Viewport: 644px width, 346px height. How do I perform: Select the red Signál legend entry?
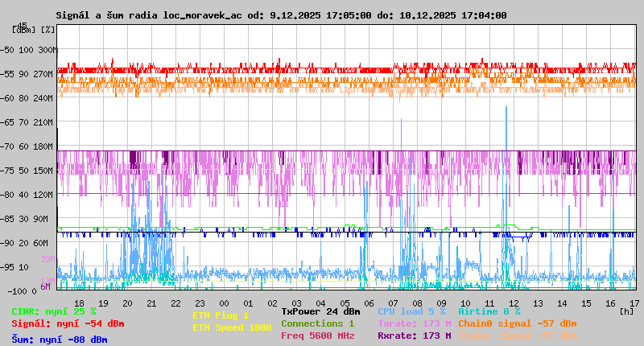[x=68, y=323]
